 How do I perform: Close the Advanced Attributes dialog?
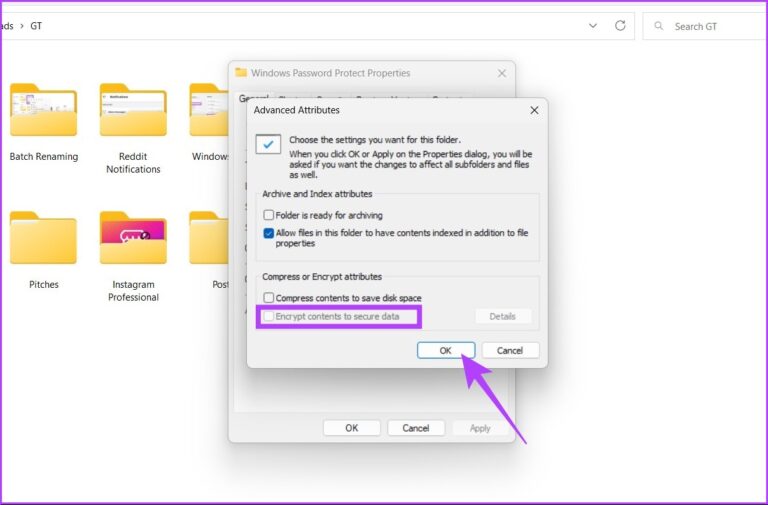click(534, 110)
